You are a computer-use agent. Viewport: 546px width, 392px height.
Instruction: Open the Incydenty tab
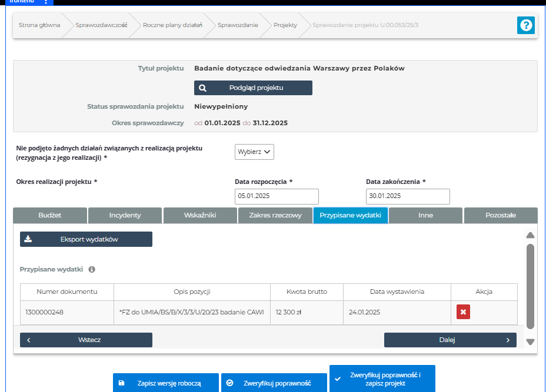point(125,215)
